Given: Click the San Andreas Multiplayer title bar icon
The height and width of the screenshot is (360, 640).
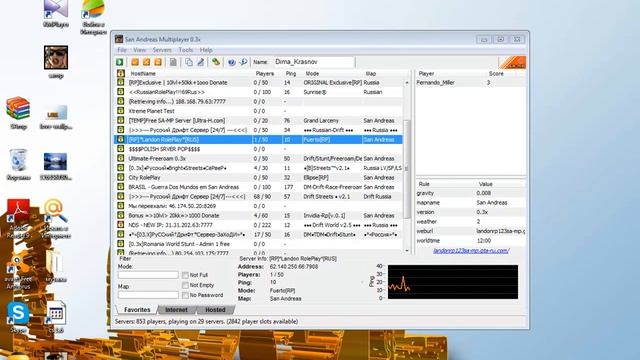Looking at the screenshot, I should (119, 39).
